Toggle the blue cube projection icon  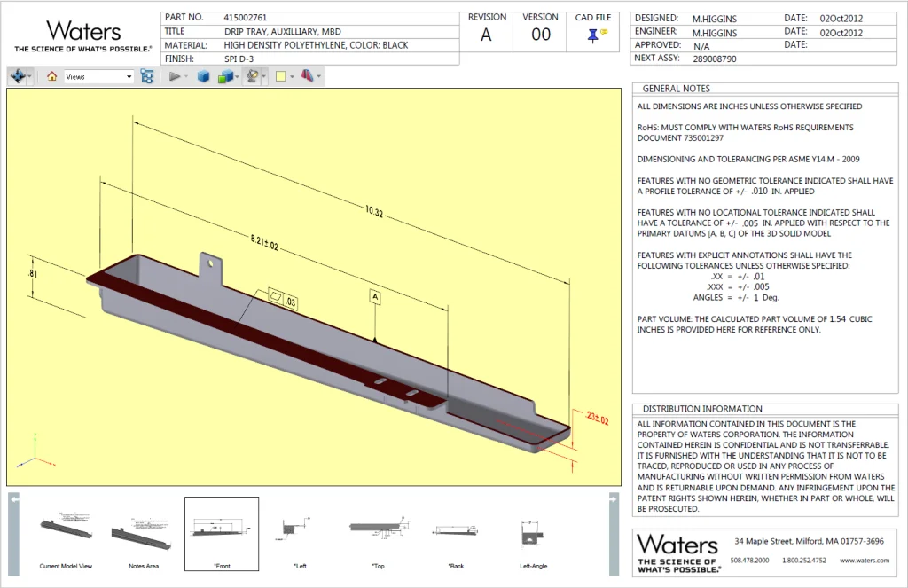point(203,77)
